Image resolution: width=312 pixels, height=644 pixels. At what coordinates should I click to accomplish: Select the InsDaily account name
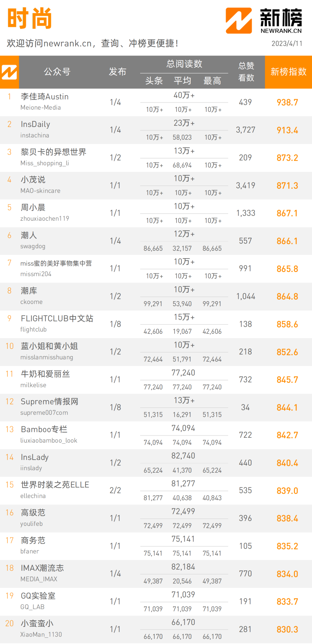(35, 124)
